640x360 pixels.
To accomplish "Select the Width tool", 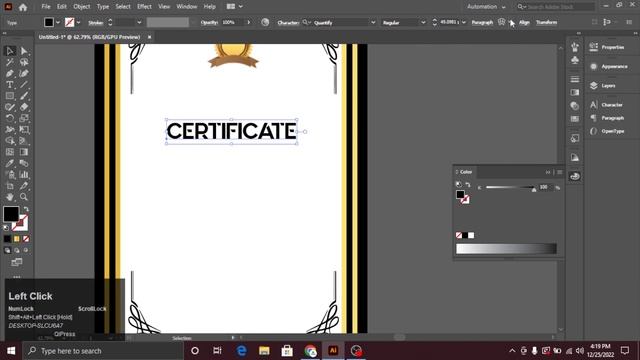I will tap(10, 129).
